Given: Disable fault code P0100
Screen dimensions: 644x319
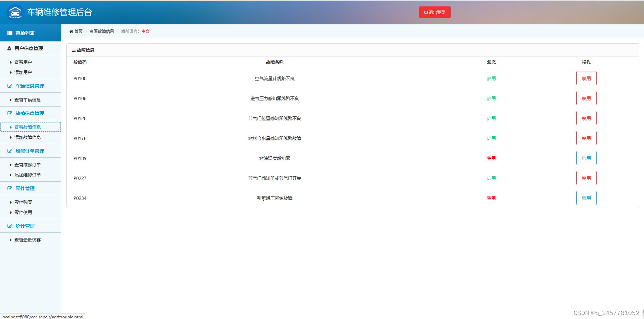Looking at the screenshot, I should (586, 78).
